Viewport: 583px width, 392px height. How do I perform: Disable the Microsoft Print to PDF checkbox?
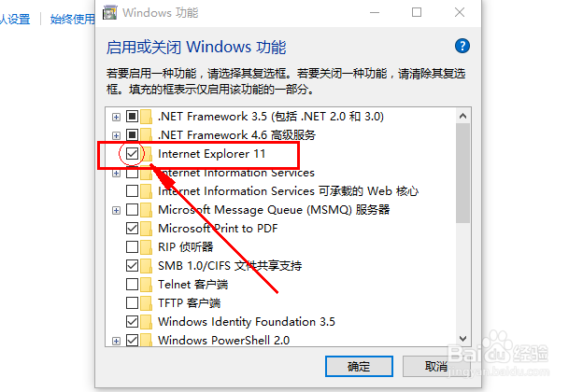132,228
